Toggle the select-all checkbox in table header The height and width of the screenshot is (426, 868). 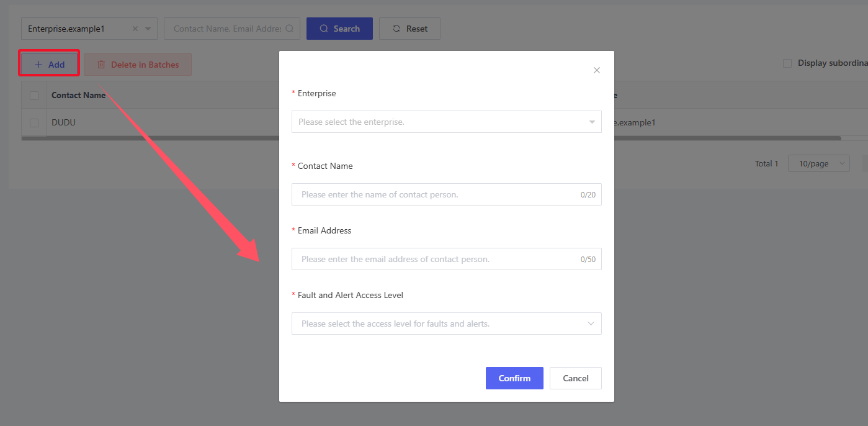[x=34, y=96]
